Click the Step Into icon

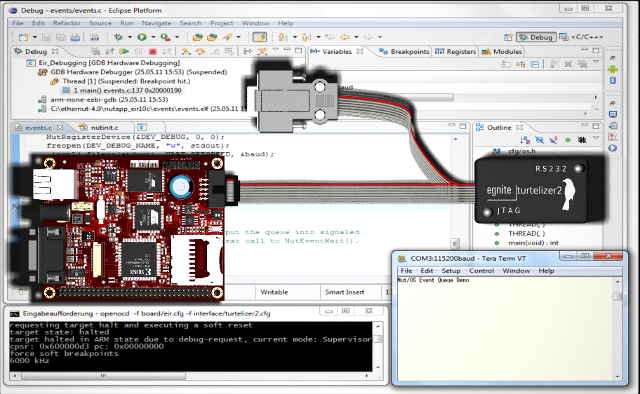pos(186,51)
